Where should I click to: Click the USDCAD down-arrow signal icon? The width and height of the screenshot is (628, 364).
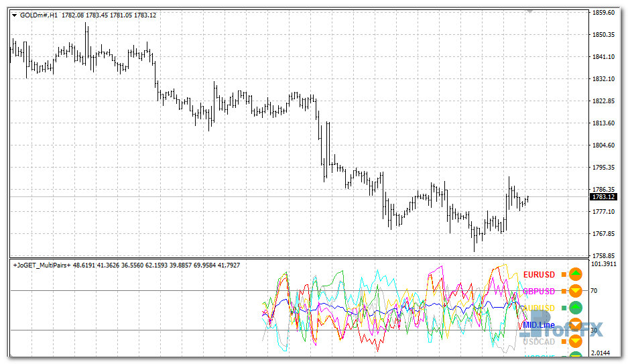pyautogui.click(x=575, y=342)
